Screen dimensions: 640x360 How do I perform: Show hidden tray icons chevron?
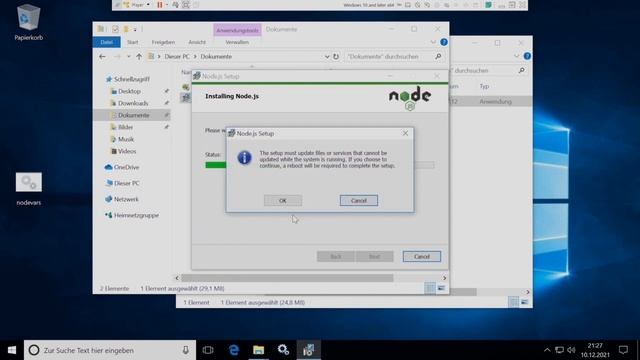(x=547, y=350)
